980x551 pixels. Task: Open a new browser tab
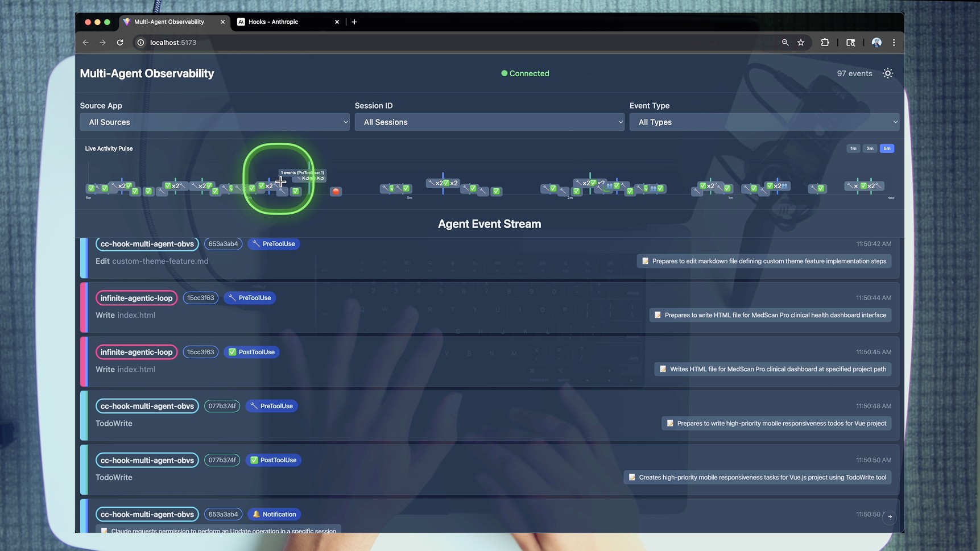tap(354, 22)
